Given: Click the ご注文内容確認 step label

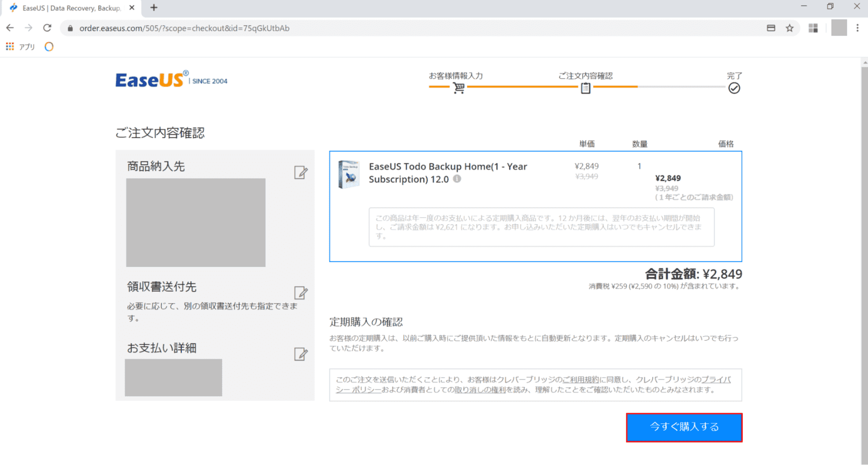Looking at the screenshot, I should [x=585, y=76].
